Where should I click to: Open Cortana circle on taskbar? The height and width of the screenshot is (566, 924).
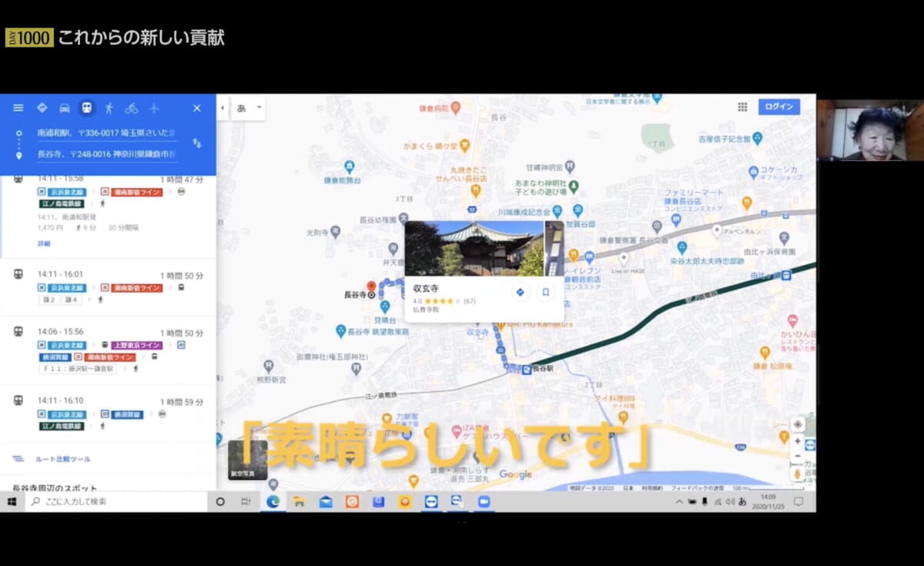pos(220,501)
